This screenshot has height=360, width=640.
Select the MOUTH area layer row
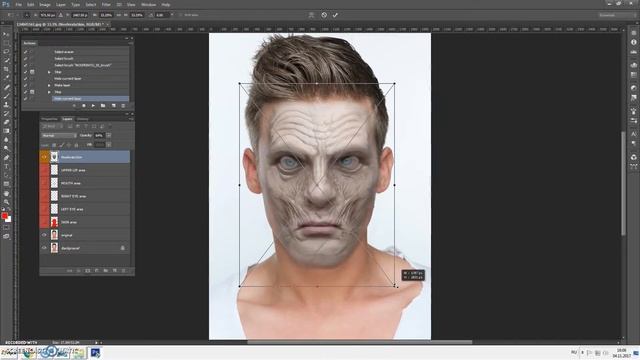tap(85, 183)
